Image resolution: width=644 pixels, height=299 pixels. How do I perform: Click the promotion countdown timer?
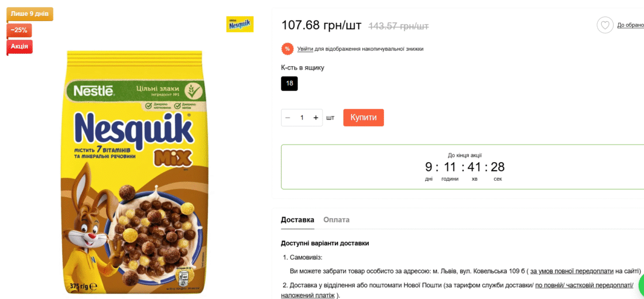pos(464,167)
